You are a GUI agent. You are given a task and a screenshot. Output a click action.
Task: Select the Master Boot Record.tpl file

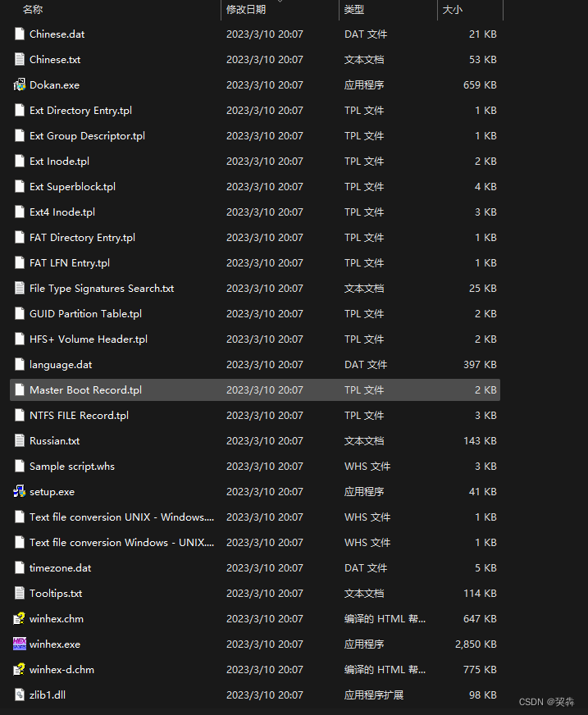85,389
